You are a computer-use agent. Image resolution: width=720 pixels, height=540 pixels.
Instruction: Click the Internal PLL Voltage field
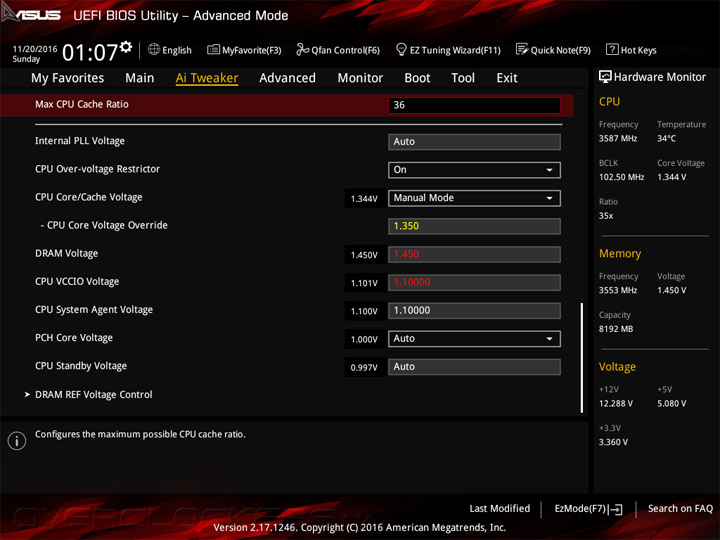(474, 142)
